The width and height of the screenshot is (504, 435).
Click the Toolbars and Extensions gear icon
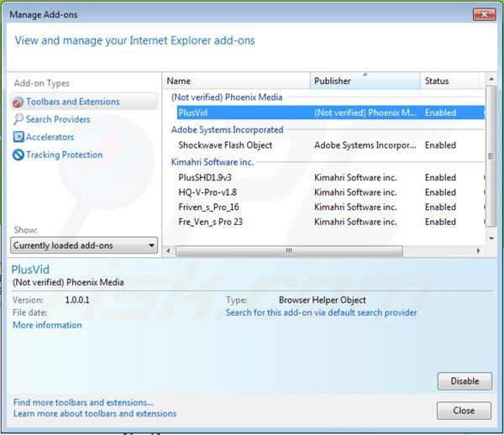click(x=18, y=102)
